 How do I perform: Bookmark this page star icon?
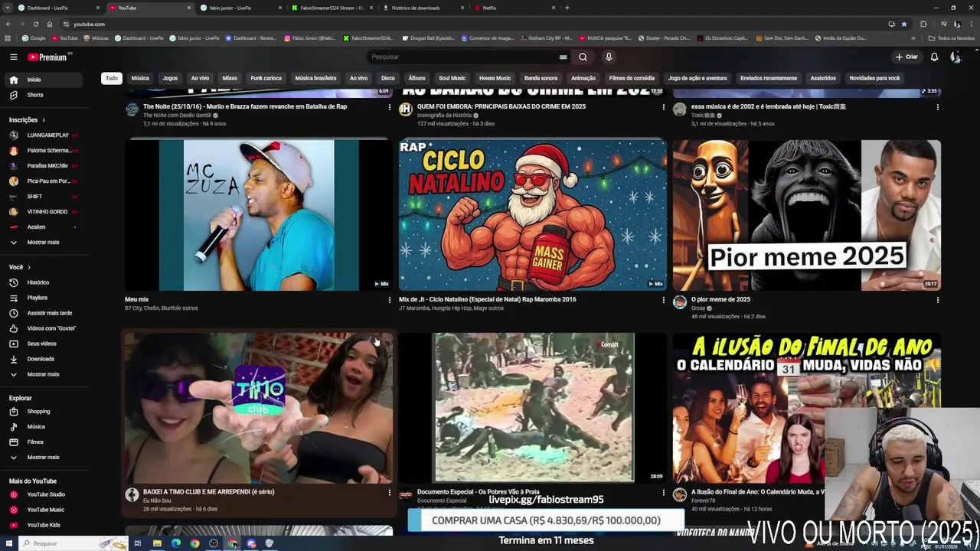(903, 24)
